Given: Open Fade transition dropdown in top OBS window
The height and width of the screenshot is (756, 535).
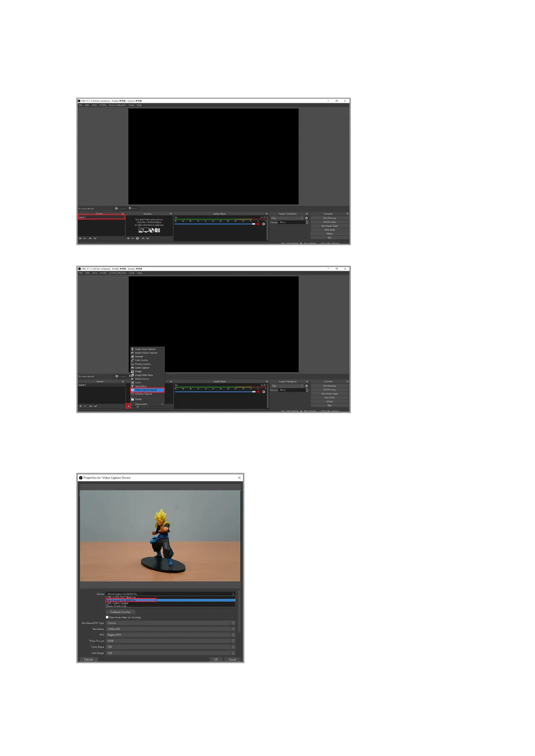Looking at the screenshot, I should (287, 218).
